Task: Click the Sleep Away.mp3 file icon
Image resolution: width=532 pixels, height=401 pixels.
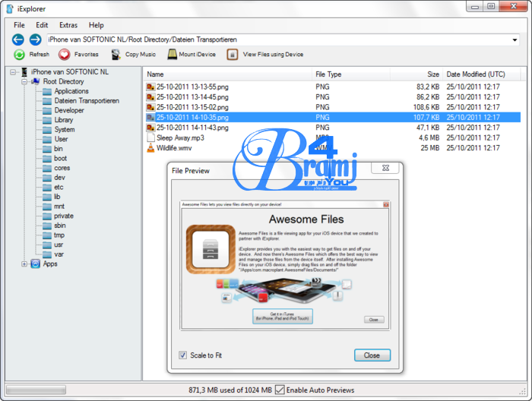Action: coord(150,137)
